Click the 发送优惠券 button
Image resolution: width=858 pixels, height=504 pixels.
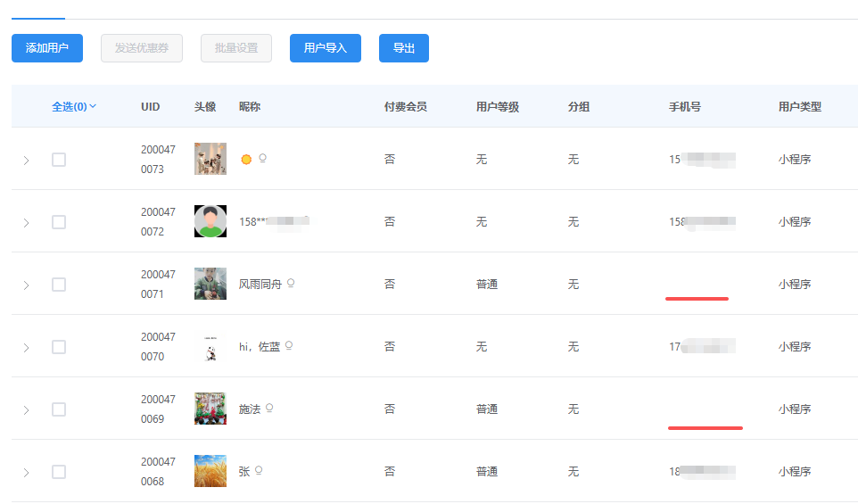coord(142,48)
